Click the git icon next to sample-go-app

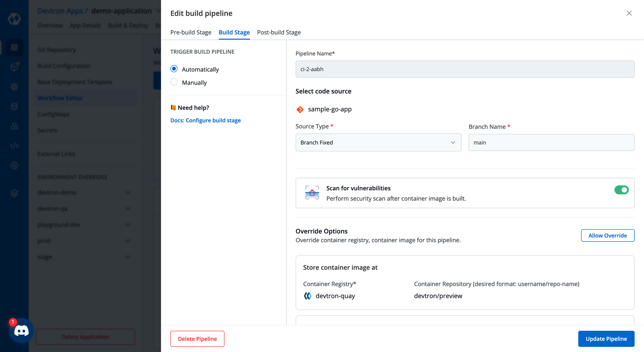click(x=300, y=109)
